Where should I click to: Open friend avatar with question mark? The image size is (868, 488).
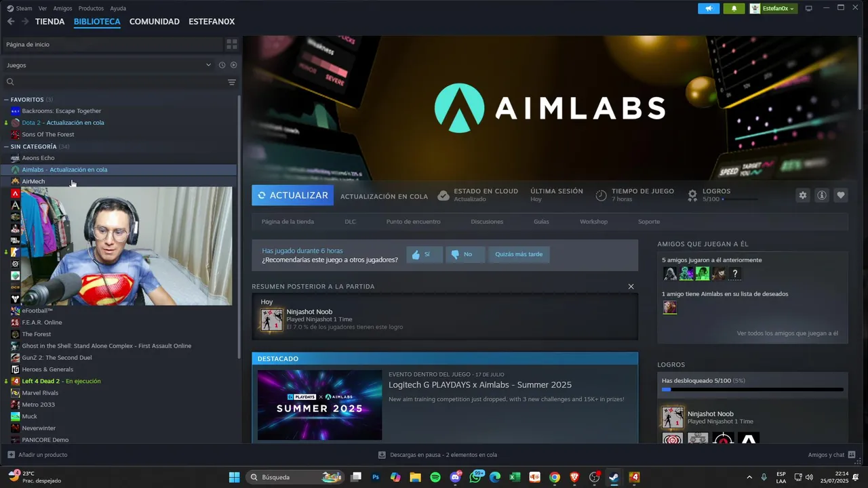coord(734,274)
